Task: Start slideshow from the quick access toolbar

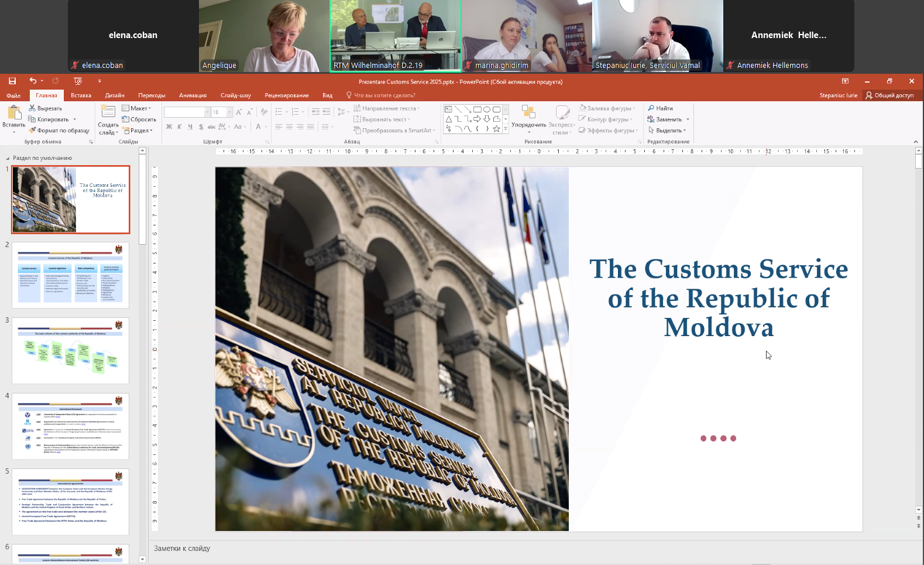Action: click(78, 81)
